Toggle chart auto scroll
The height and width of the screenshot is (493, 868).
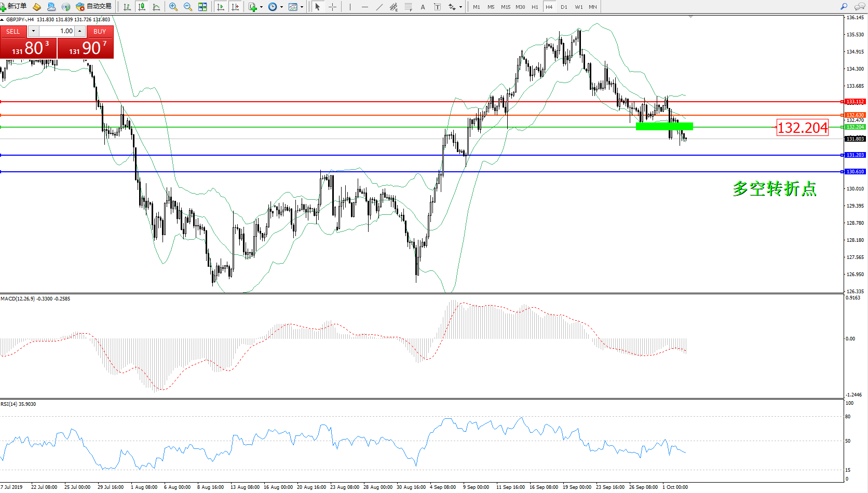click(x=221, y=7)
